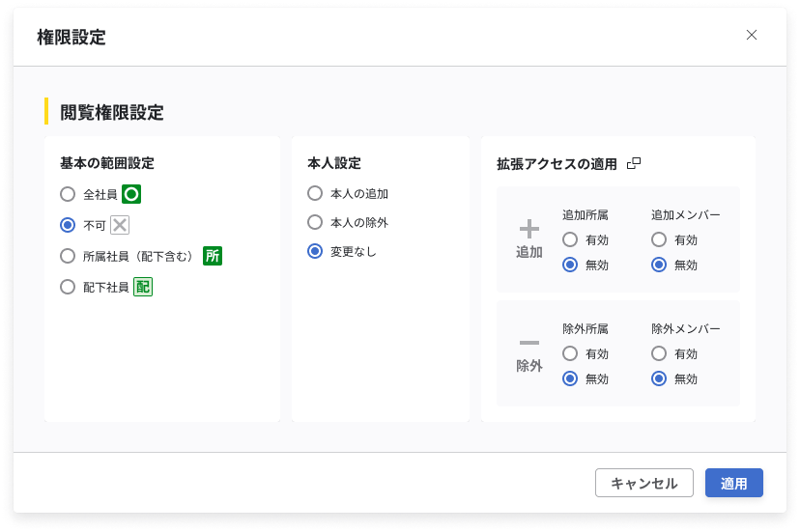800x532 pixels.
Task: Select 本人の追加 radio option
Action: tap(315, 193)
